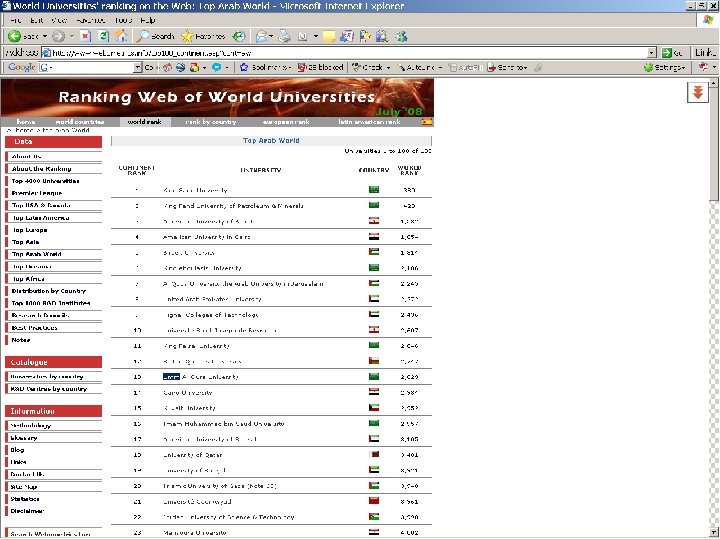Click the Spanish flag language icon
This screenshot has height=540, width=720.
pos(427,122)
